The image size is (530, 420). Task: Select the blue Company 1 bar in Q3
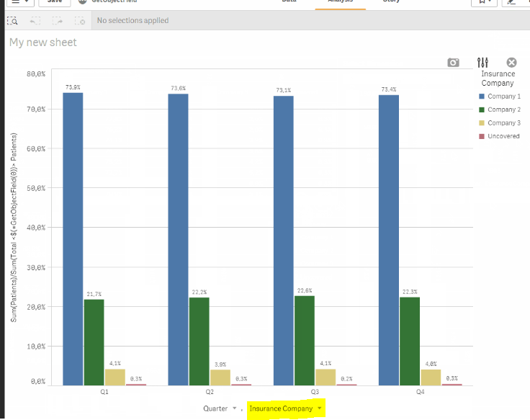pyautogui.click(x=284, y=241)
